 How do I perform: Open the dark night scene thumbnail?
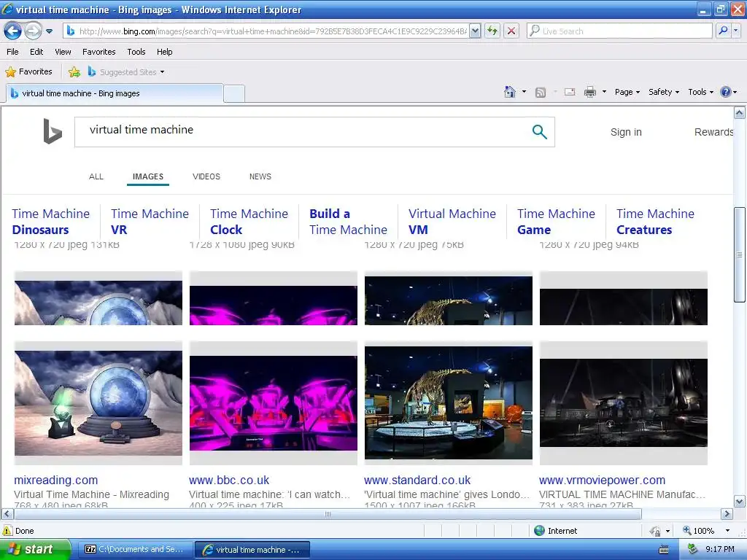pyautogui.click(x=623, y=402)
